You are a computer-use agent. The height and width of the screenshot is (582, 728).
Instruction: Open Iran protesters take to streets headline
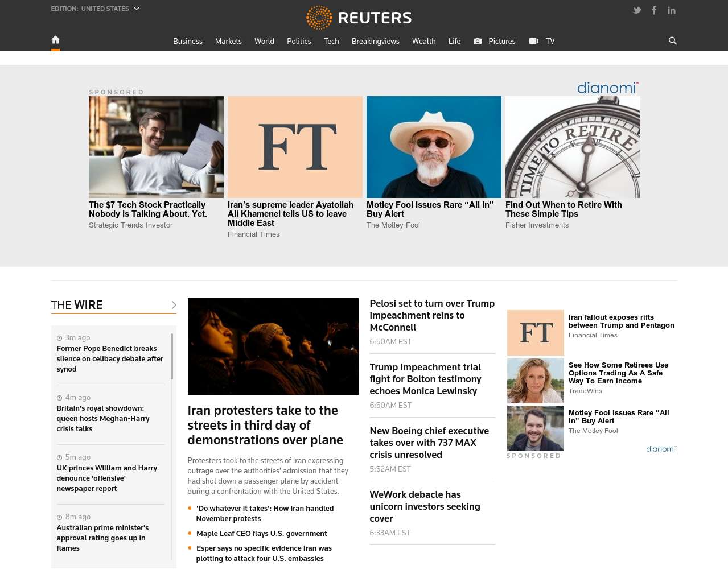265,425
